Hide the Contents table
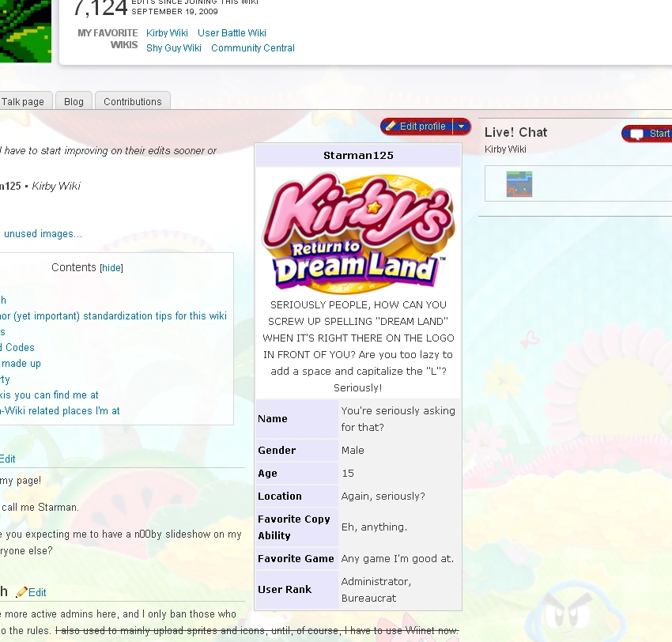This screenshot has height=642, width=672. pos(111,268)
